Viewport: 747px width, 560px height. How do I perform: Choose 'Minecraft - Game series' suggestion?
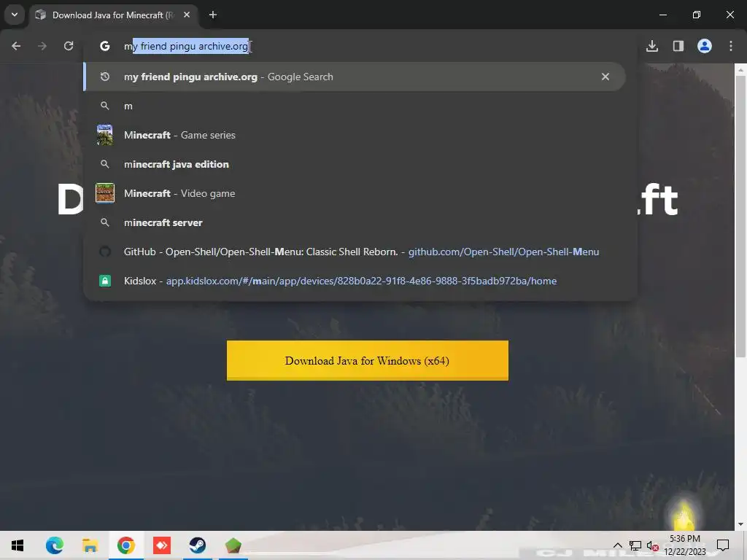click(x=355, y=135)
